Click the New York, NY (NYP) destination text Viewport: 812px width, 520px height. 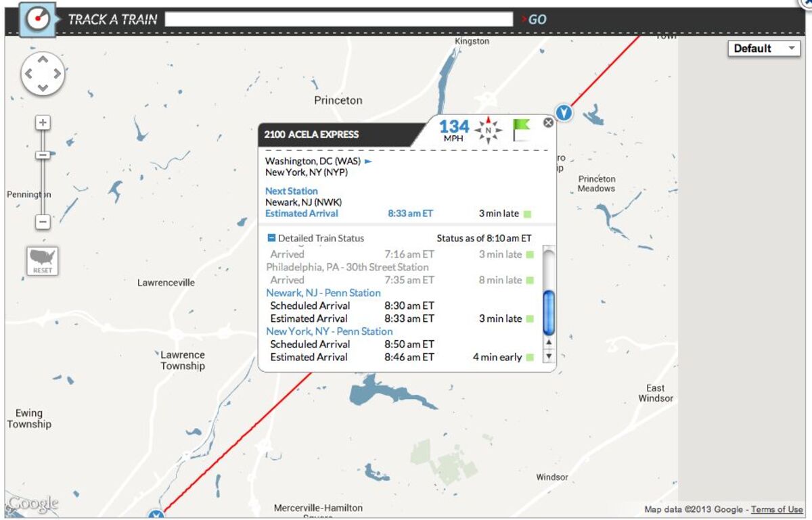(x=307, y=172)
